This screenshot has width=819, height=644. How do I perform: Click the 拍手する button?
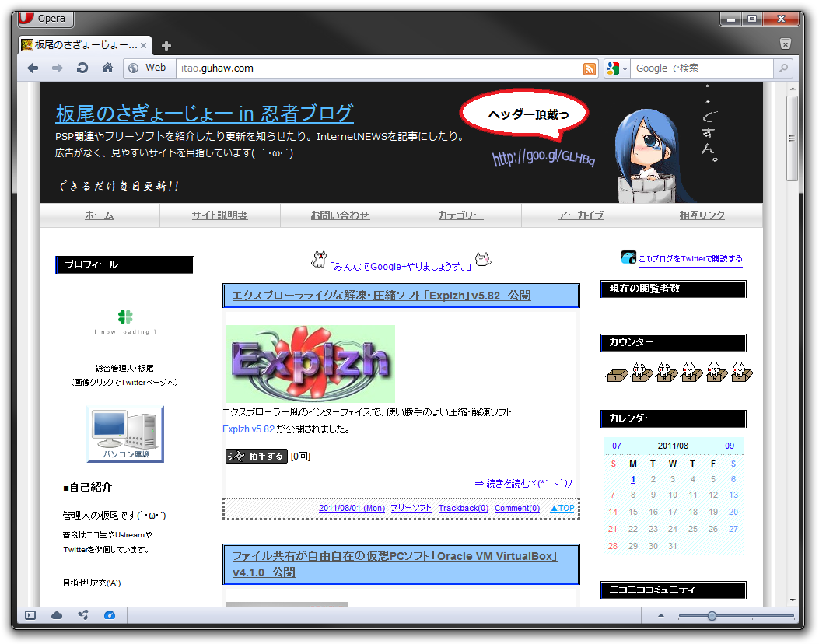pyautogui.click(x=257, y=456)
